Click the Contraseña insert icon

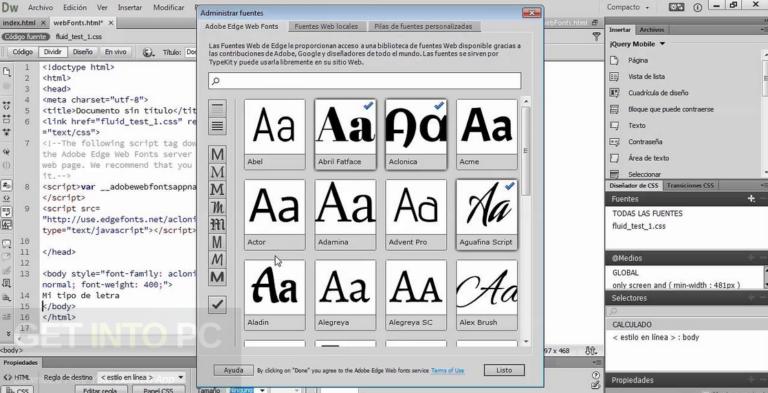[614, 142]
